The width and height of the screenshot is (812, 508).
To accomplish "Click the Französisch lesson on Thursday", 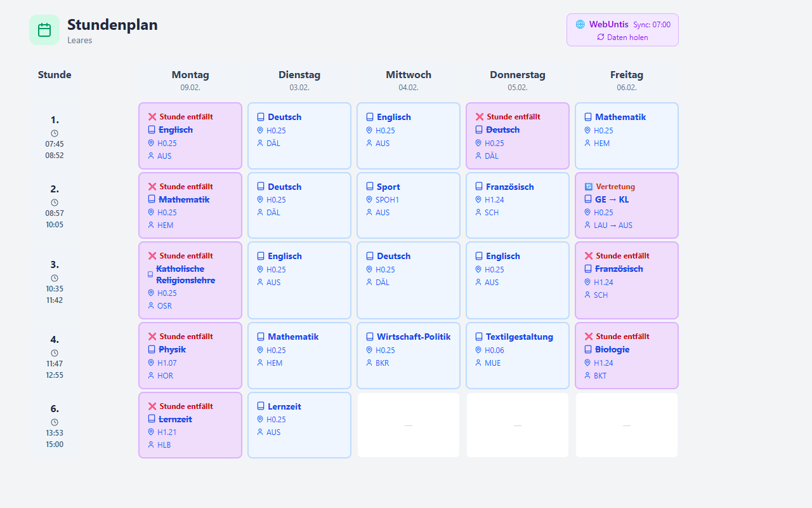I will click(518, 205).
